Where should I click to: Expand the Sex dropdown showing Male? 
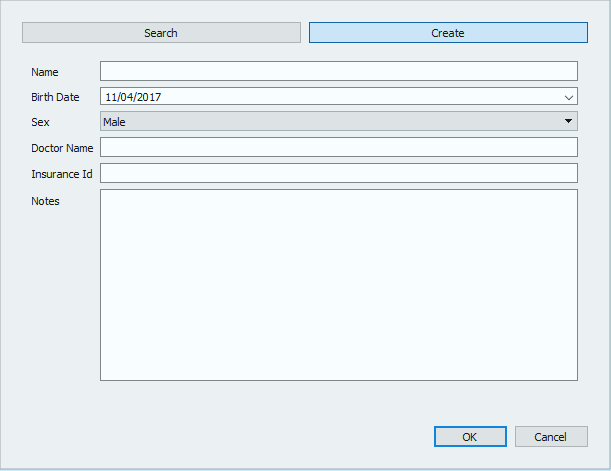(339, 121)
